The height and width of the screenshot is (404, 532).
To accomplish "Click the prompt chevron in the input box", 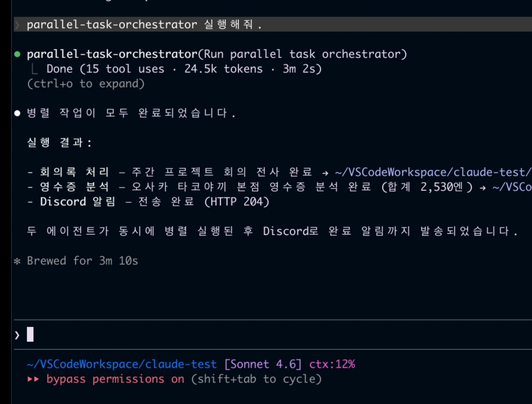I will point(17,335).
